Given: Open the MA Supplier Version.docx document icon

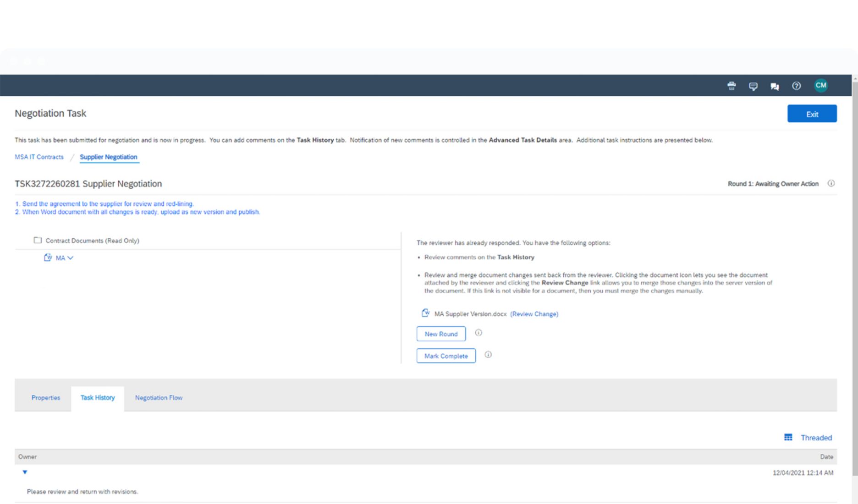Looking at the screenshot, I should [x=425, y=313].
